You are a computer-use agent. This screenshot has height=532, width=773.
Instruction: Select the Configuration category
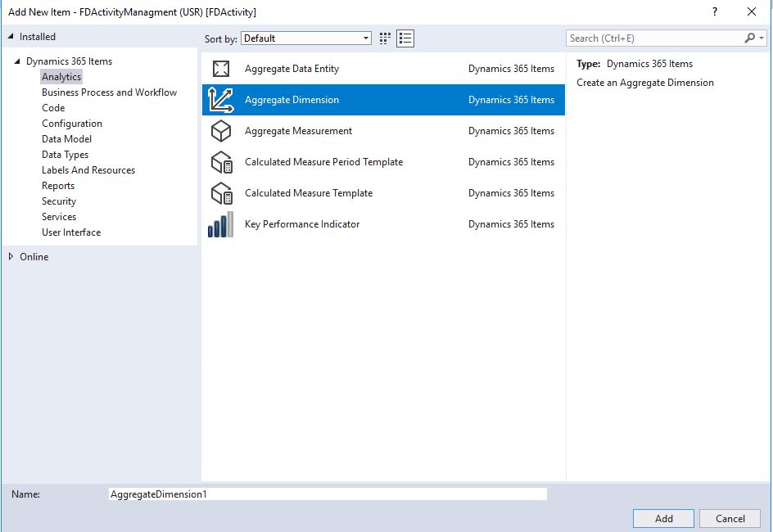tap(72, 124)
